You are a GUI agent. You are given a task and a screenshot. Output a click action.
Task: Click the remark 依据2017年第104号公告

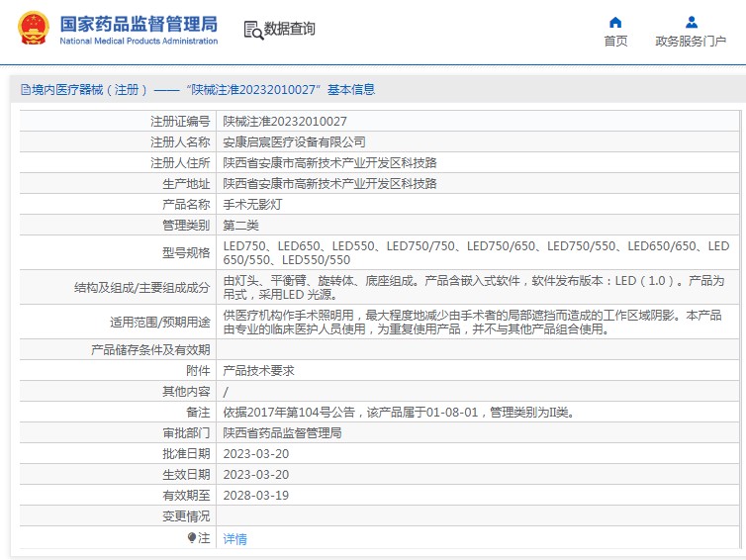click(x=399, y=412)
